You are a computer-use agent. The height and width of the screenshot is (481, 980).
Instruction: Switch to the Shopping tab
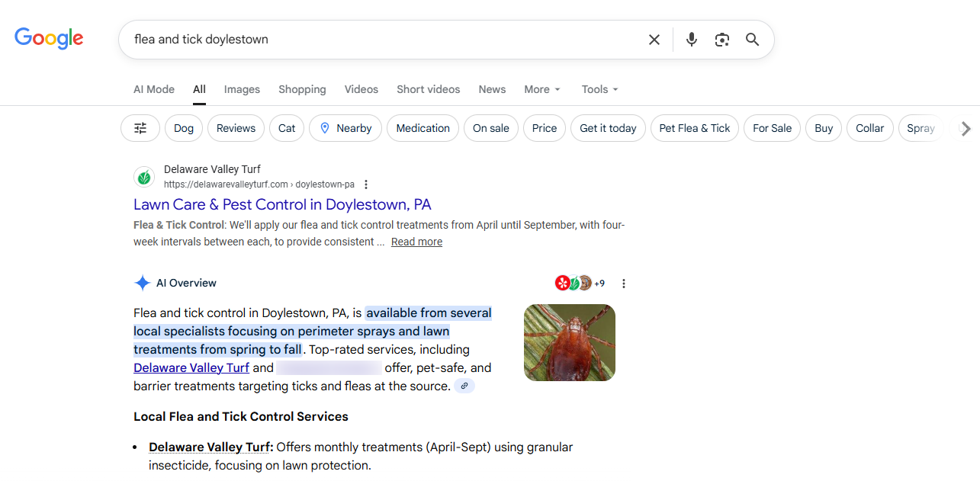302,89
